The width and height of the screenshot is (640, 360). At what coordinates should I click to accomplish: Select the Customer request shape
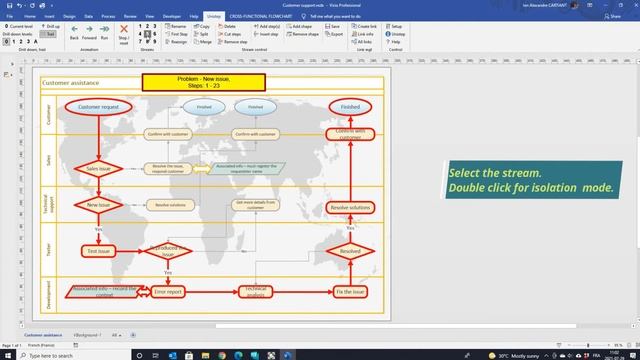point(98,107)
